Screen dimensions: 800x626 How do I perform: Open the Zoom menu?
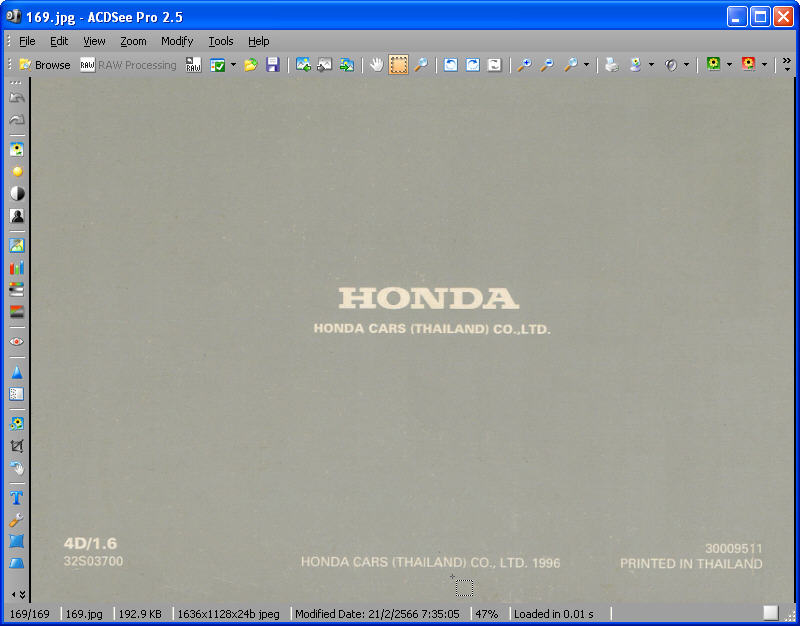pos(133,41)
